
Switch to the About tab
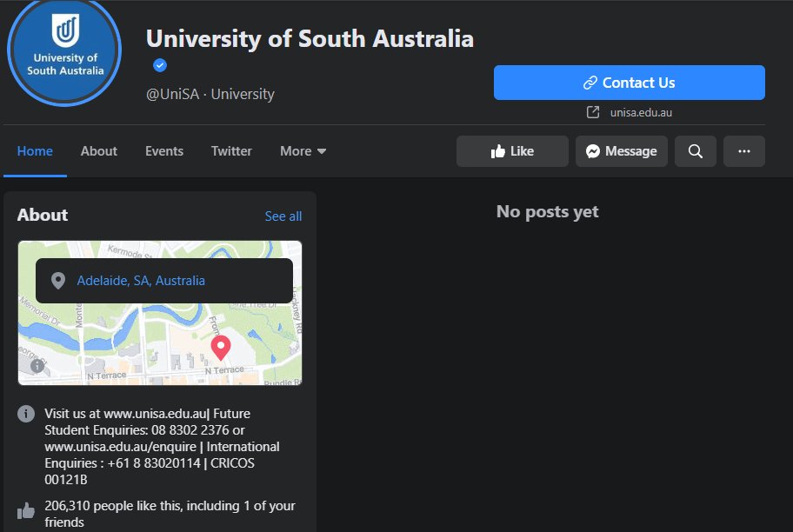[98, 150]
